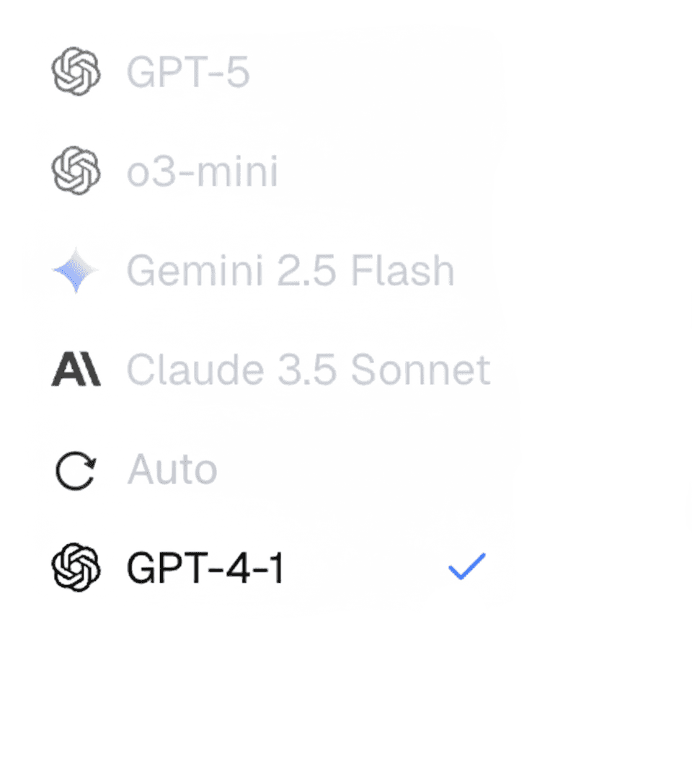692x784 pixels.
Task: Switch to Gemini 2.5 Flash model
Action: click(290, 271)
